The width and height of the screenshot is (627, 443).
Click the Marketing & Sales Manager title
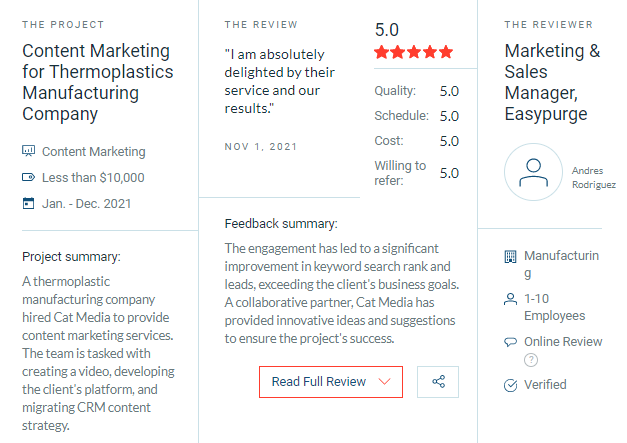[552, 81]
